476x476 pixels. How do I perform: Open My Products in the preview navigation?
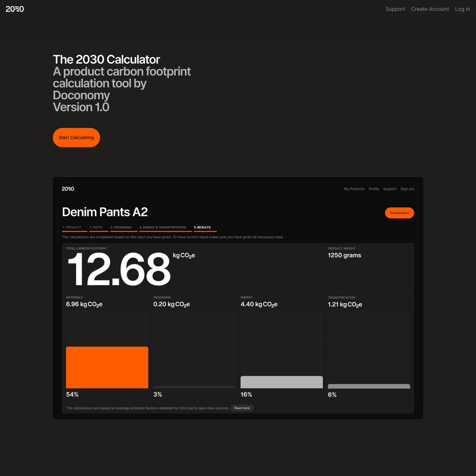(x=354, y=189)
